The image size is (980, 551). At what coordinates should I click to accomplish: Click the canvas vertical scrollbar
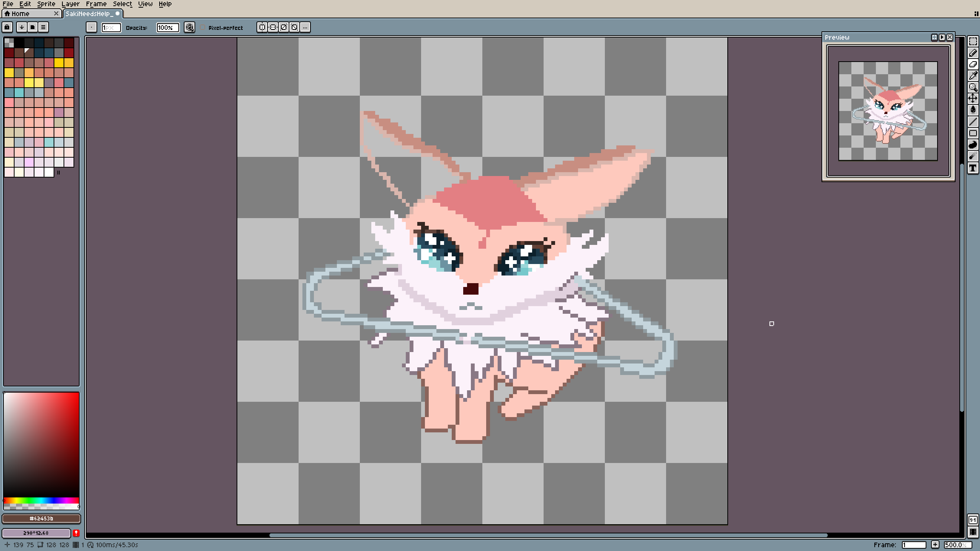(x=962, y=288)
